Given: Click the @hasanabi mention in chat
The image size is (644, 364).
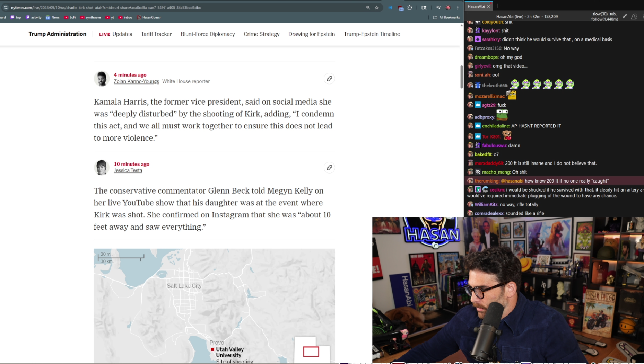Looking at the screenshot, I should coord(512,181).
